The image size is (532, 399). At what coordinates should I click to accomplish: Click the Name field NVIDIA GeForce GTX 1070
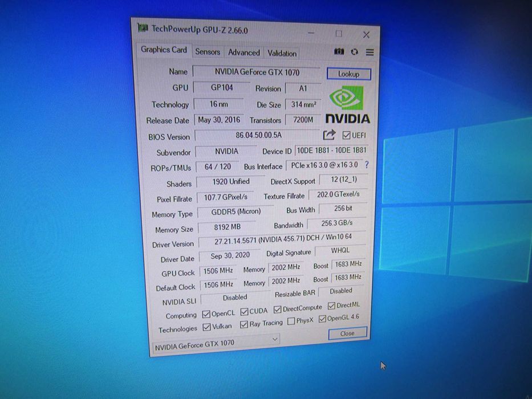tap(257, 72)
